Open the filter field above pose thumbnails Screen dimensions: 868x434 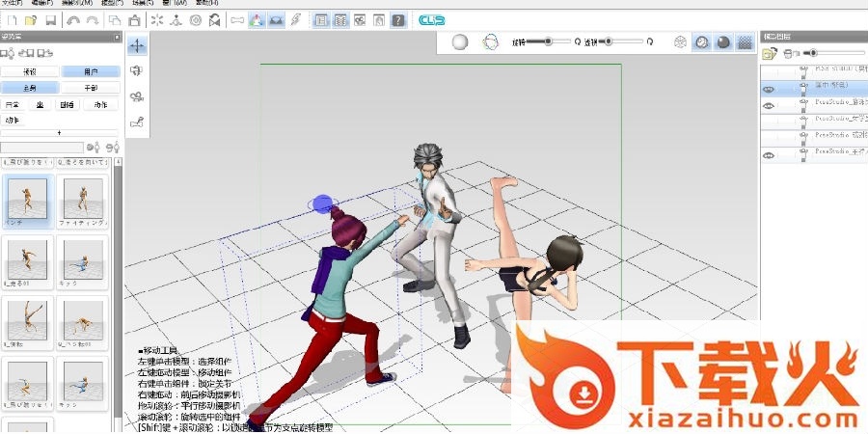[x=41, y=148]
